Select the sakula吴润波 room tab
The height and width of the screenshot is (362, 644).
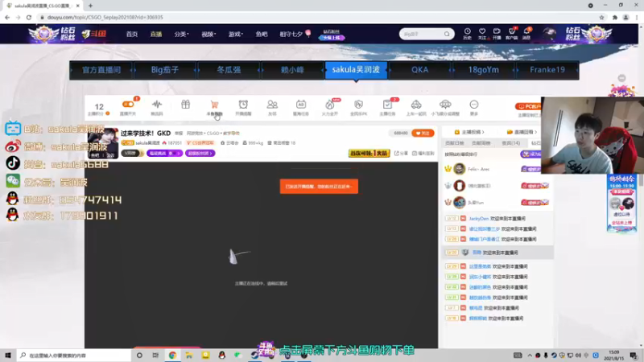pos(356,70)
